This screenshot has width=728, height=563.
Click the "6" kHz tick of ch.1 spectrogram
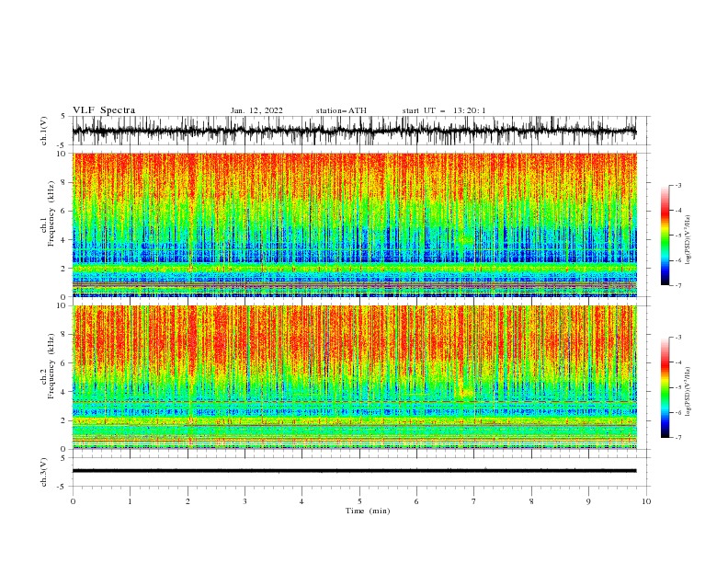point(64,211)
